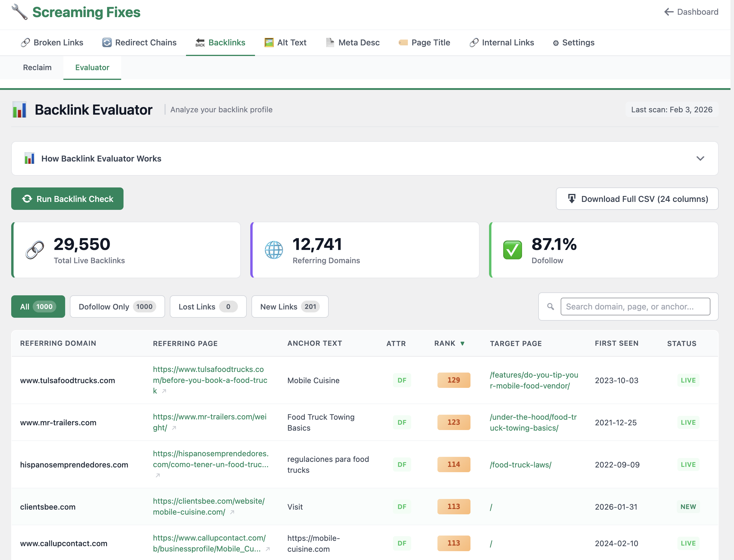Viewport: 734px width, 560px height.
Task: Open the Internal Links icon
Action: coord(474,42)
